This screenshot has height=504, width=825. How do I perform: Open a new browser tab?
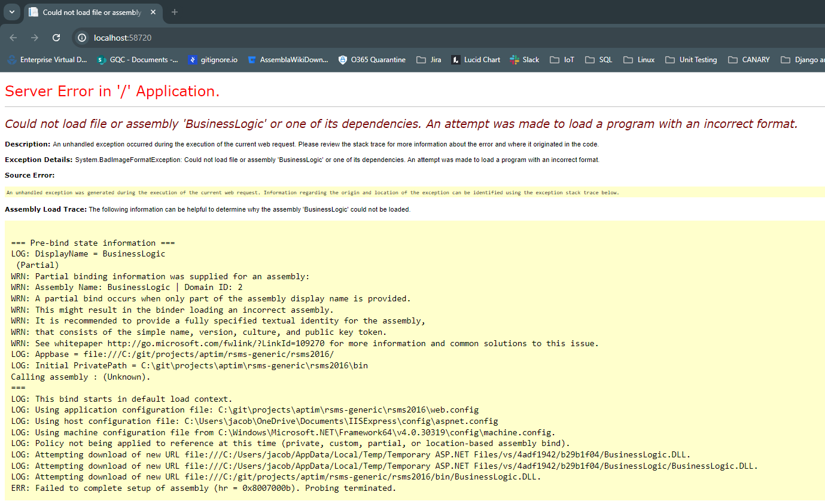coord(175,12)
